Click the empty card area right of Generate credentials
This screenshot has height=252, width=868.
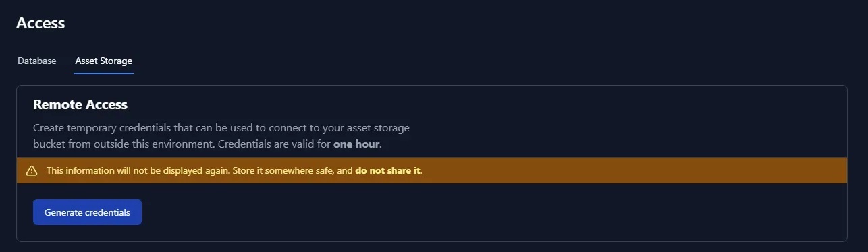[493, 212]
